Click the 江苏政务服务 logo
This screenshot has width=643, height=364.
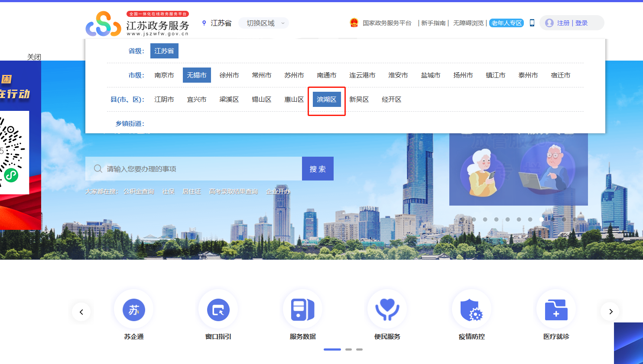pyautogui.click(x=137, y=24)
